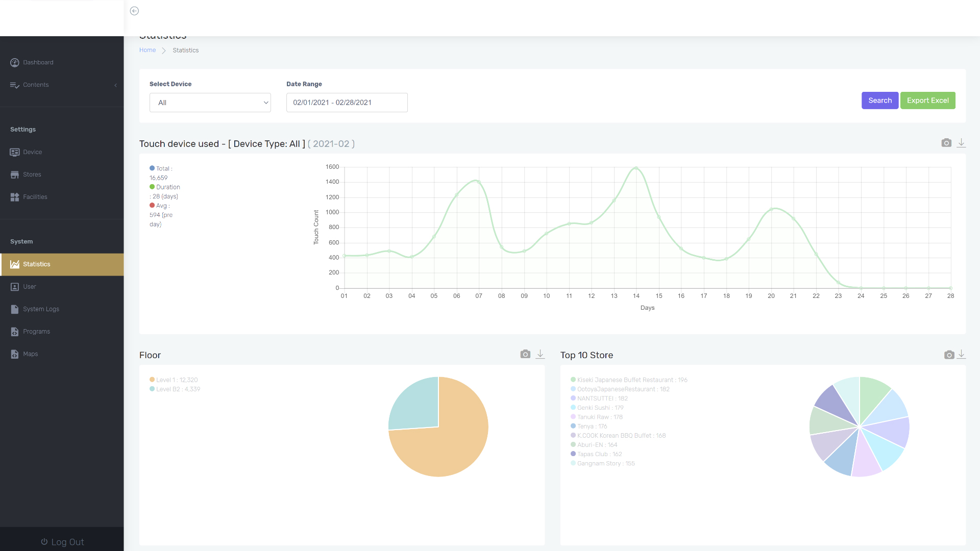The image size is (980, 551).
Task: Open the date range picker field
Action: (347, 103)
